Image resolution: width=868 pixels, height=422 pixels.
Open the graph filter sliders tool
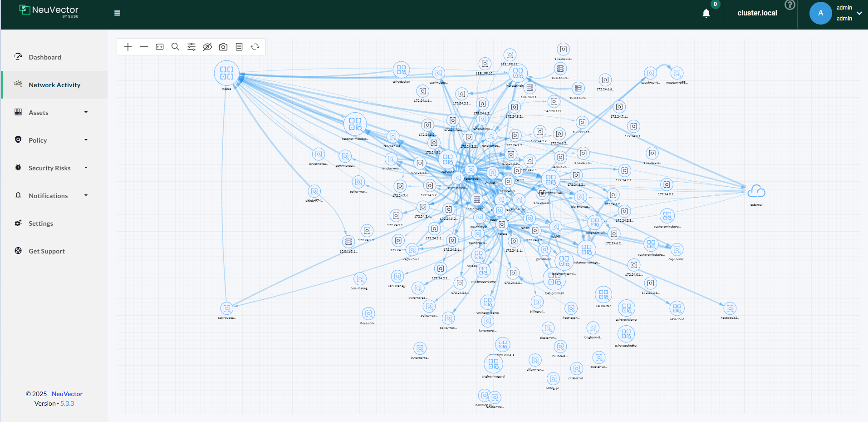tap(191, 47)
